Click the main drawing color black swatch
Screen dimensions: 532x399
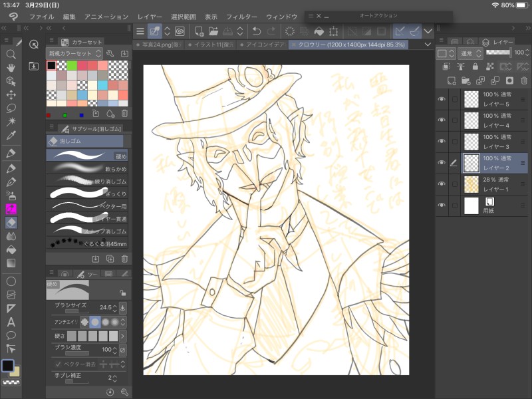(7, 365)
